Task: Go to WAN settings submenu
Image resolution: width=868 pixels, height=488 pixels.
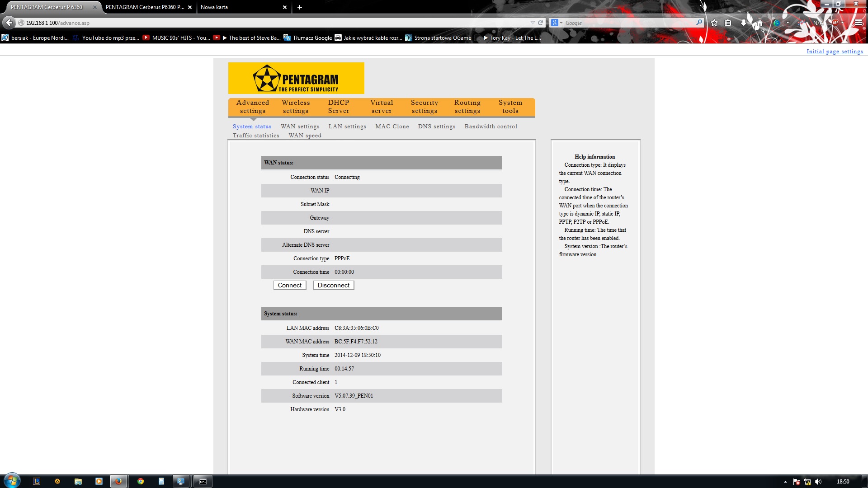Action: 300,127
